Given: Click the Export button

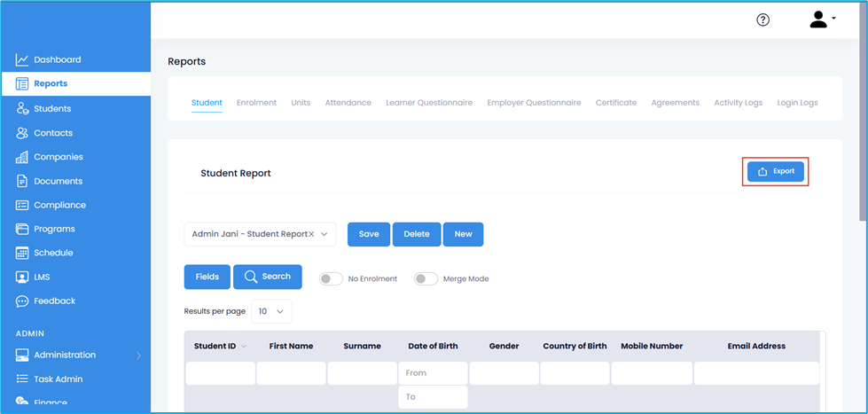Looking at the screenshot, I should [x=776, y=171].
